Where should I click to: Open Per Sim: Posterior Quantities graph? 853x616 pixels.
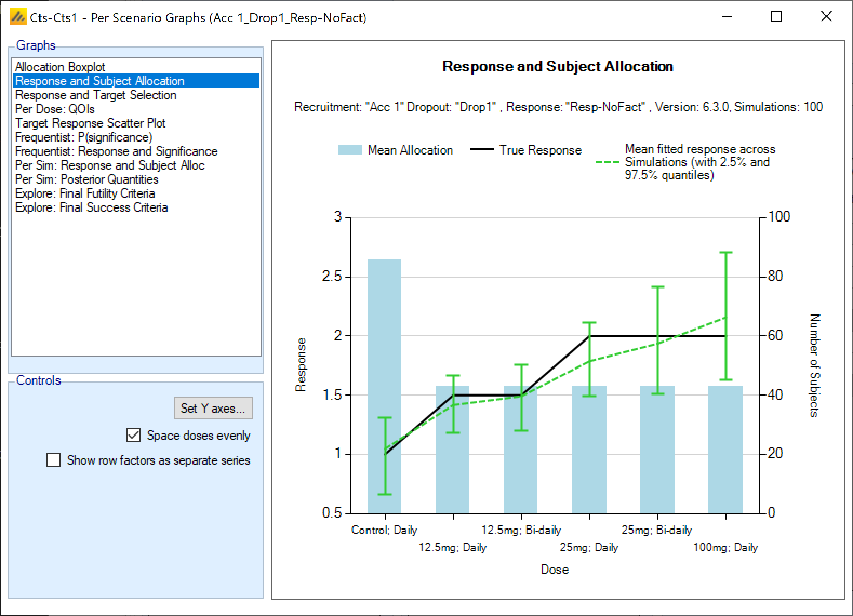click(86, 179)
